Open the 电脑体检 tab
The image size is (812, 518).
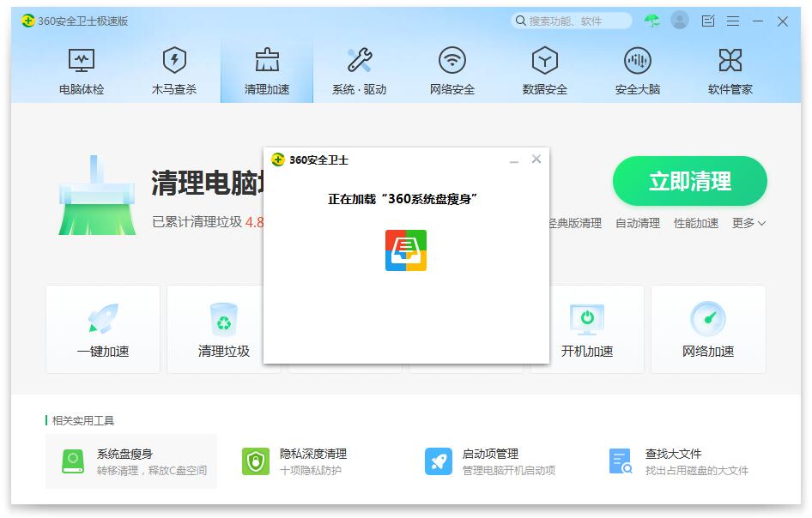point(82,71)
